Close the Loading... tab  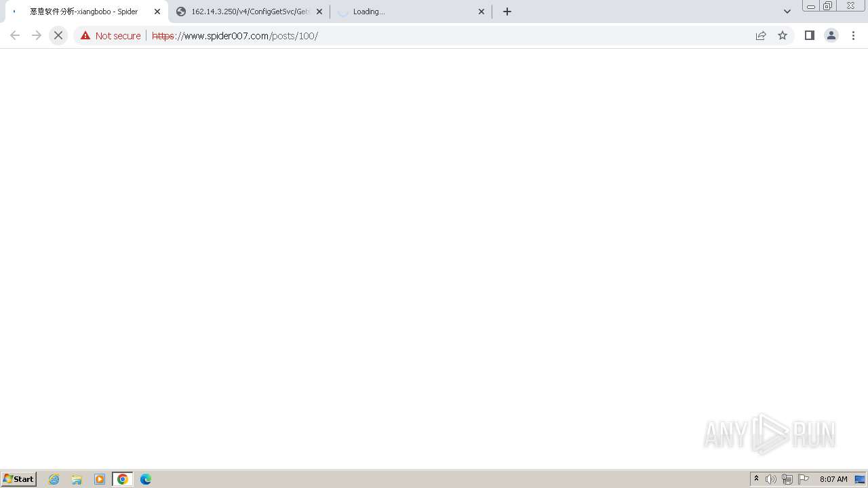(x=481, y=12)
